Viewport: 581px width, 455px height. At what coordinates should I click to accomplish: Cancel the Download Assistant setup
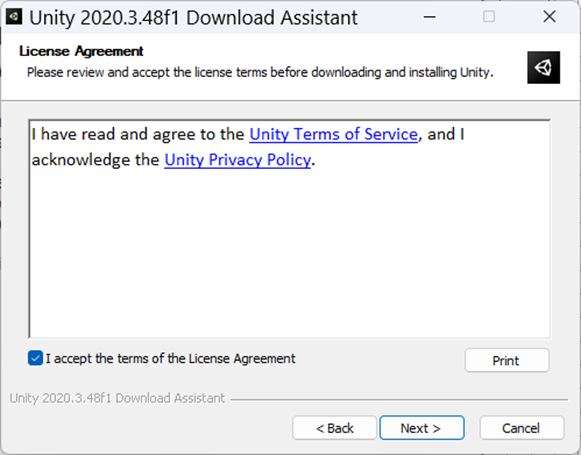(x=522, y=428)
